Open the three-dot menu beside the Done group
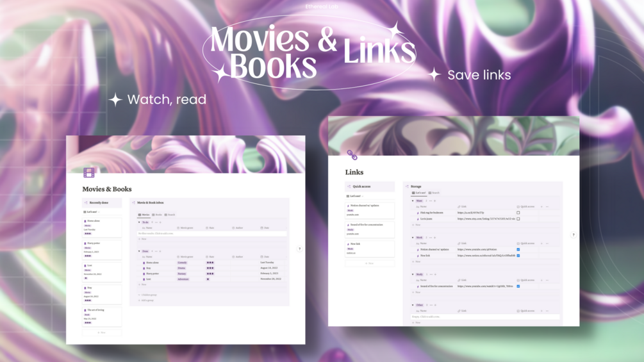The width and height of the screenshot is (644, 362). (156, 251)
